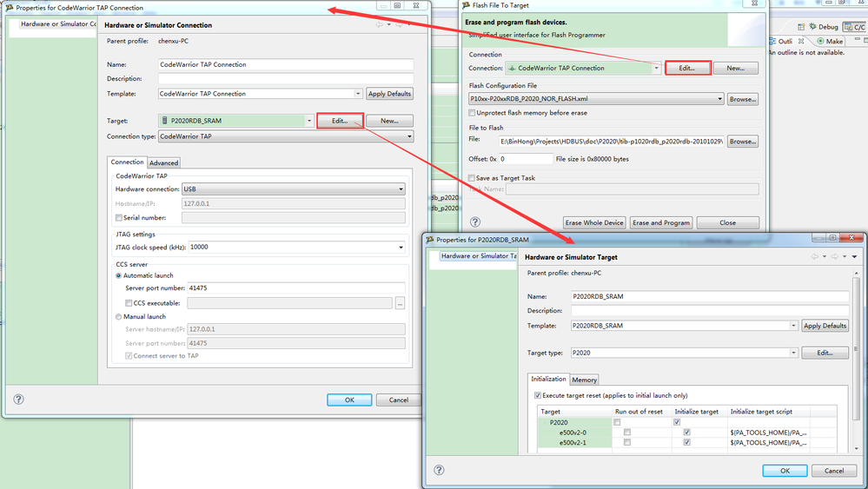The width and height of the screenshot is (868, 489).
Task: Enable the Serial number checkbox
Action: click(x=118, y=217)
